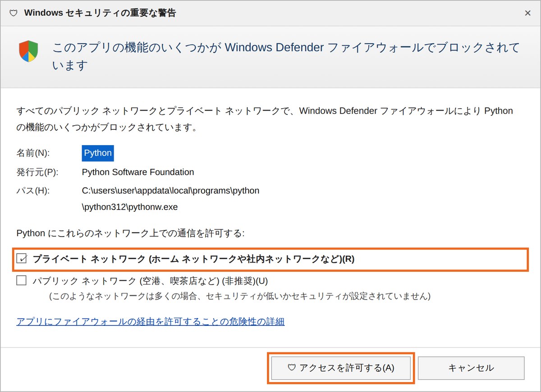Click the pythonw.exe path text
The height and width of the screenshot is (392, 541).
coord(170,199)
